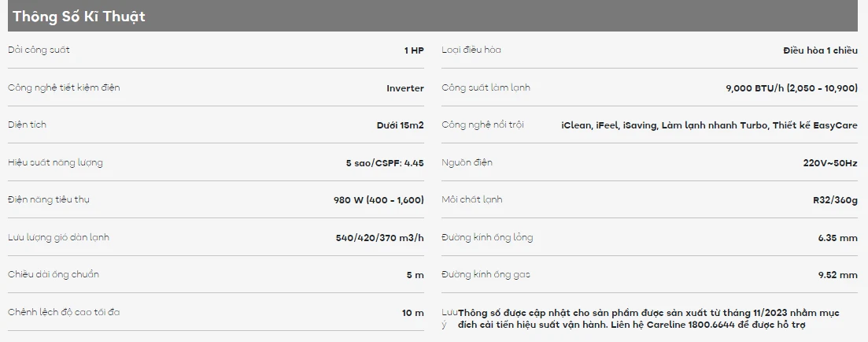
Task: Click the "980 W (400 - 1,600)" value
Action: tap(379, 200)
